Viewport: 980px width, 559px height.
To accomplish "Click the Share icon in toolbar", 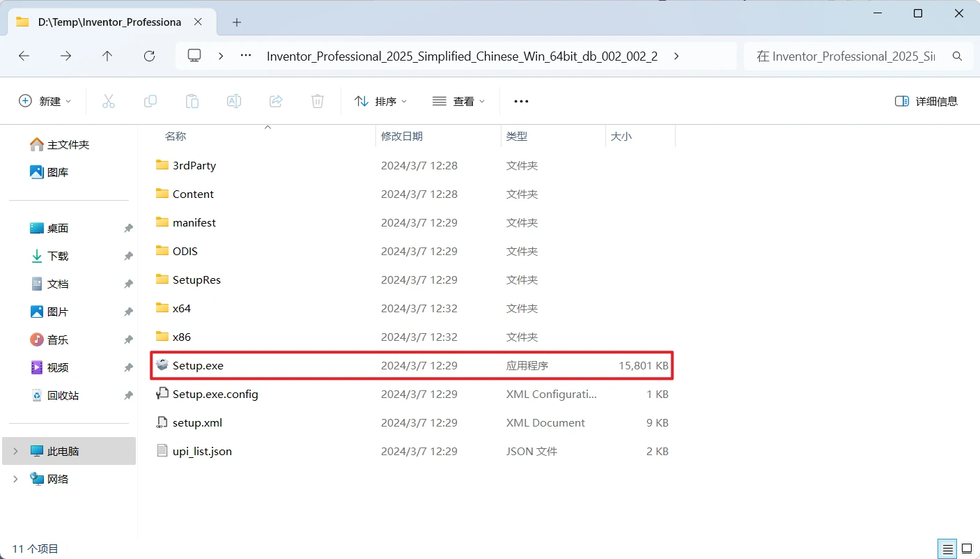I will (276, 101).
